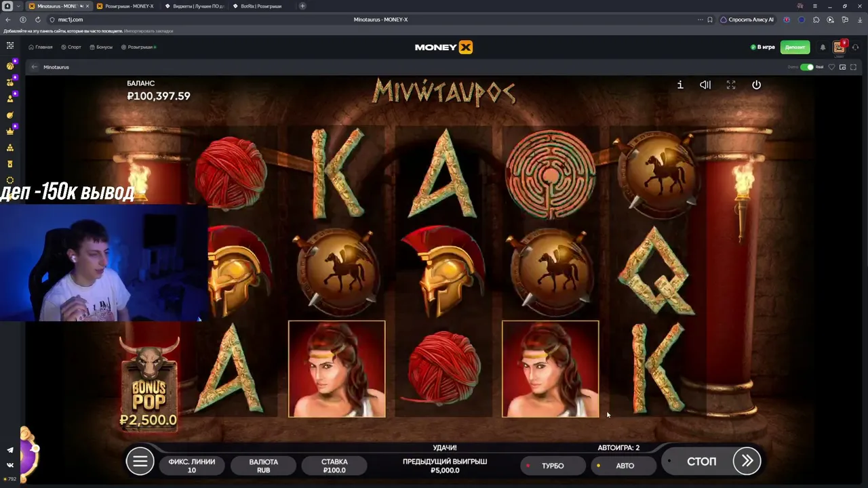The image size is (868, 488).
Task: Open Бонусы in site navigation
Action: (x=101, y=47)
